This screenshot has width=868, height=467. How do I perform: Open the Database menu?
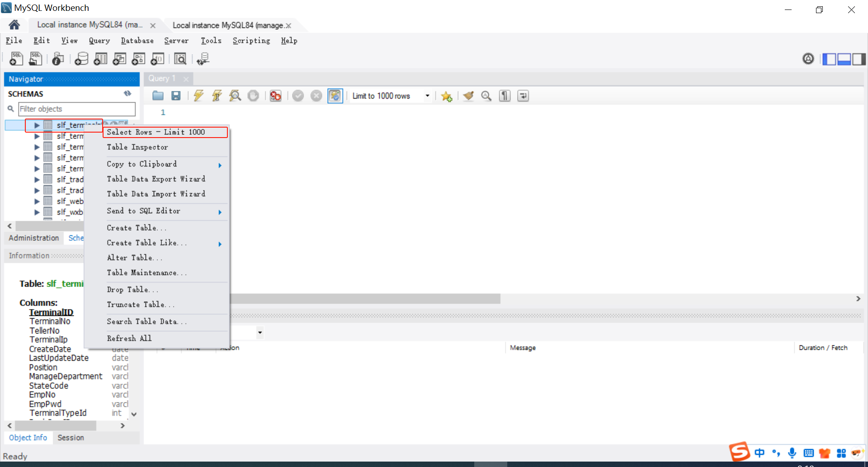point(137,41)
